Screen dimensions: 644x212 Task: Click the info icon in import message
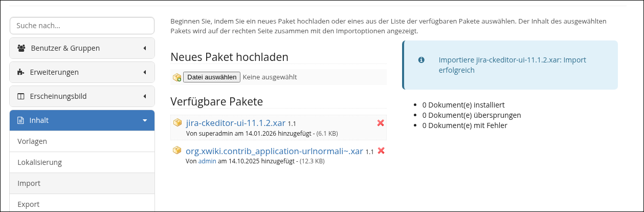click(x=421, y=60)
